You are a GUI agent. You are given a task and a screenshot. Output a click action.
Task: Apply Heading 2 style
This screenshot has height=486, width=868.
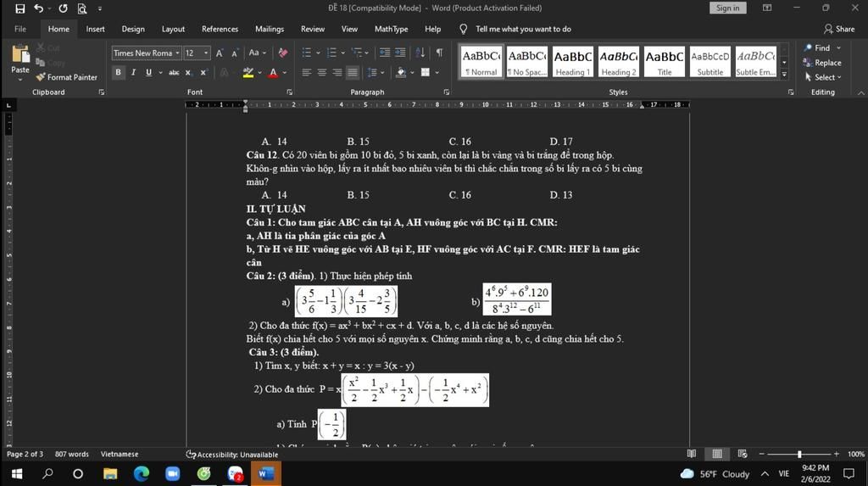[x=618, y=62]
